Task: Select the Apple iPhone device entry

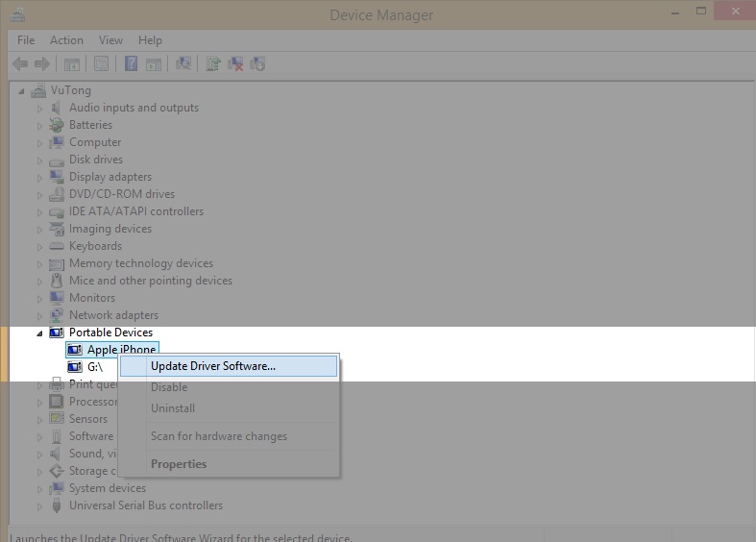Action: pyautogui.click(x=121, y=350)
